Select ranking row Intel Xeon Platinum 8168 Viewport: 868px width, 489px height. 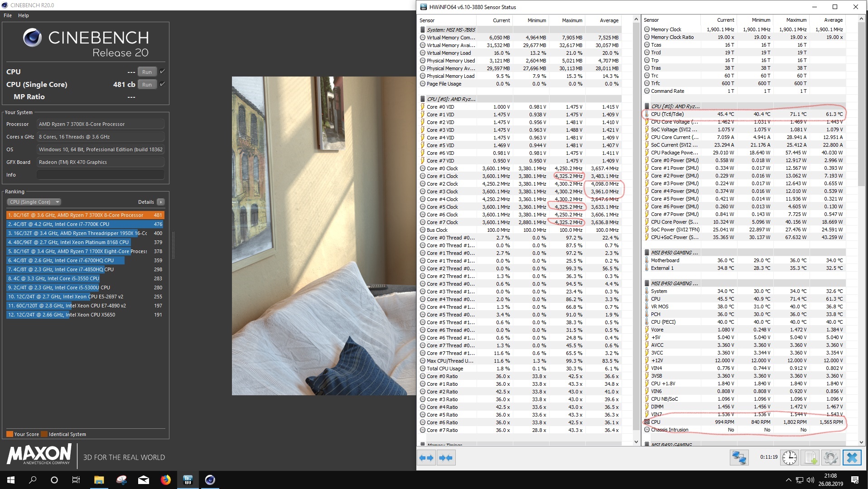(x=85, y=242)
